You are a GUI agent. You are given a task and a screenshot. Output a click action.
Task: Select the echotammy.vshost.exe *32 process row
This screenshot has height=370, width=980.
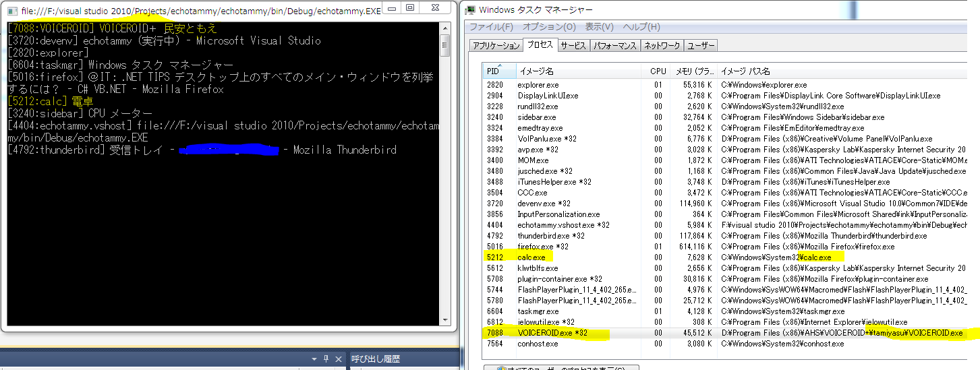click(731, 225)
